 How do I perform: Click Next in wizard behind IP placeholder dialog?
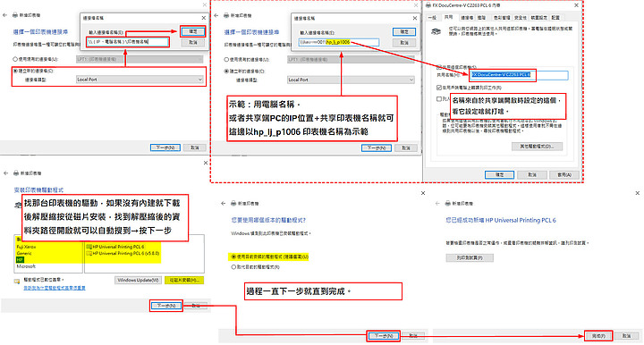click(165, 147)
